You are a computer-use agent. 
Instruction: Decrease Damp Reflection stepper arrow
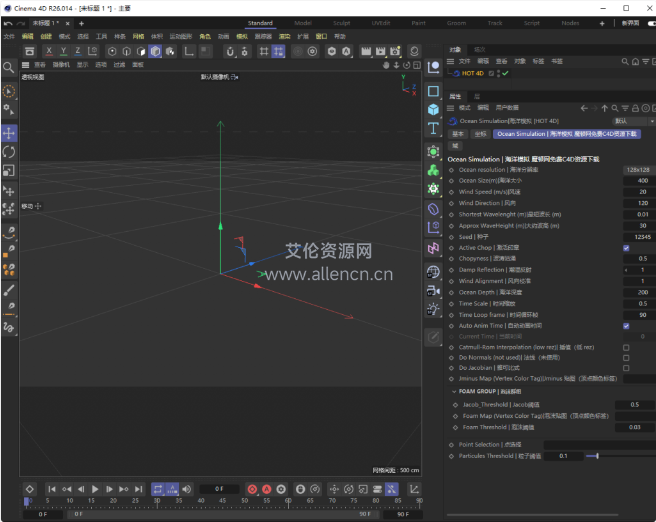(626, 270)
